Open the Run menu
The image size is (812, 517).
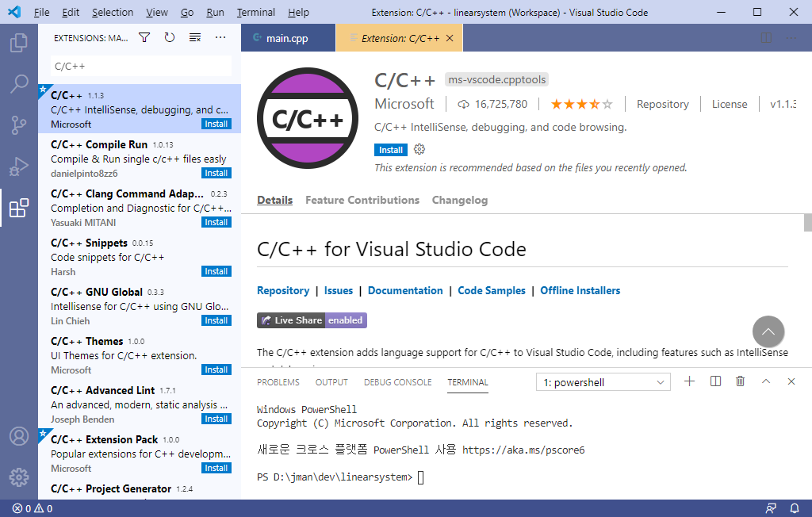tap(215, 12)
